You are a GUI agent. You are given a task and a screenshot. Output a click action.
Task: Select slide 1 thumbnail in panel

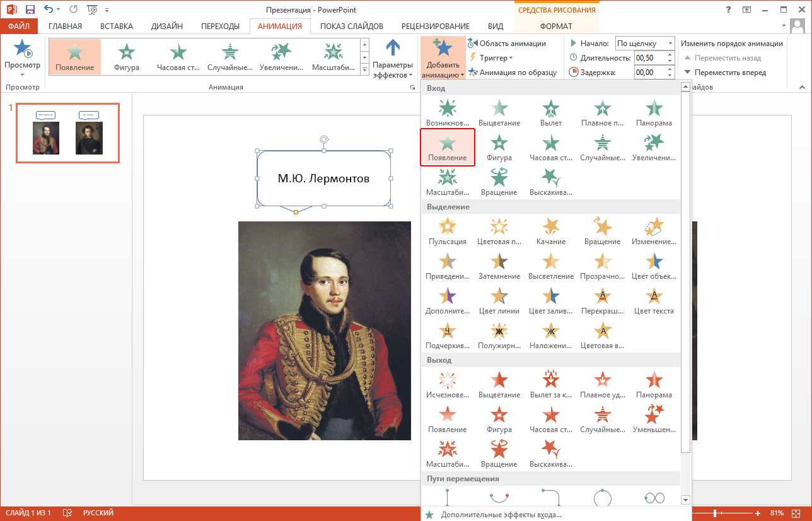[x=67, y=133]
